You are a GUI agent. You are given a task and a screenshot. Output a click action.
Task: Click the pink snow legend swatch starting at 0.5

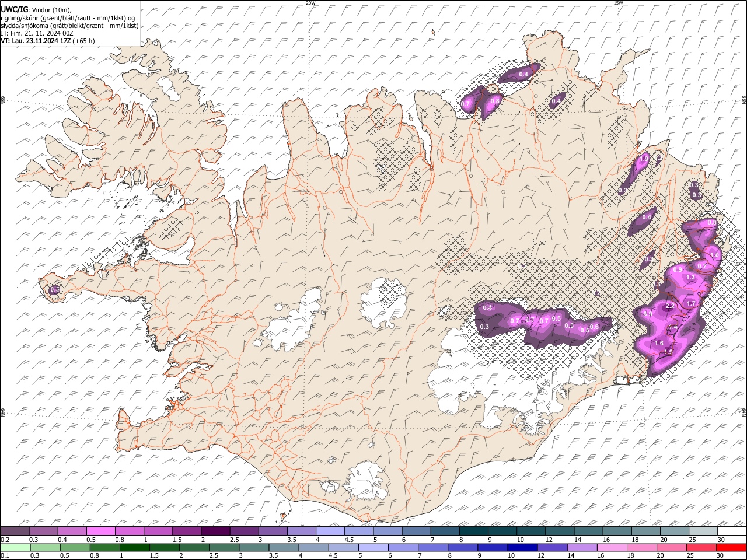click(100, 531)
